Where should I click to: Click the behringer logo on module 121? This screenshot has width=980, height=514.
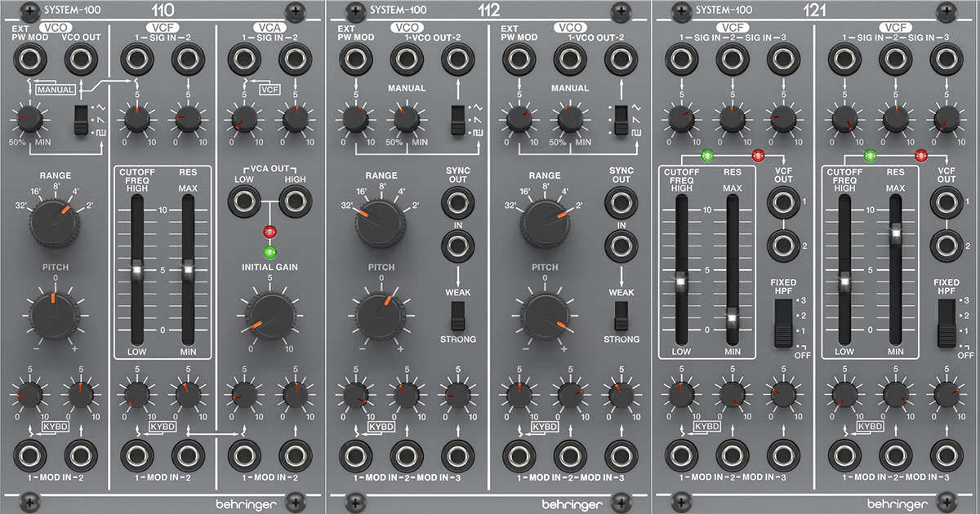(x=897, y=503)
